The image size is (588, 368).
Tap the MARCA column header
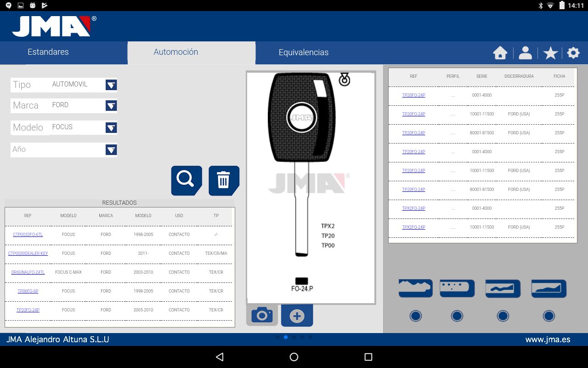point(106,216)
